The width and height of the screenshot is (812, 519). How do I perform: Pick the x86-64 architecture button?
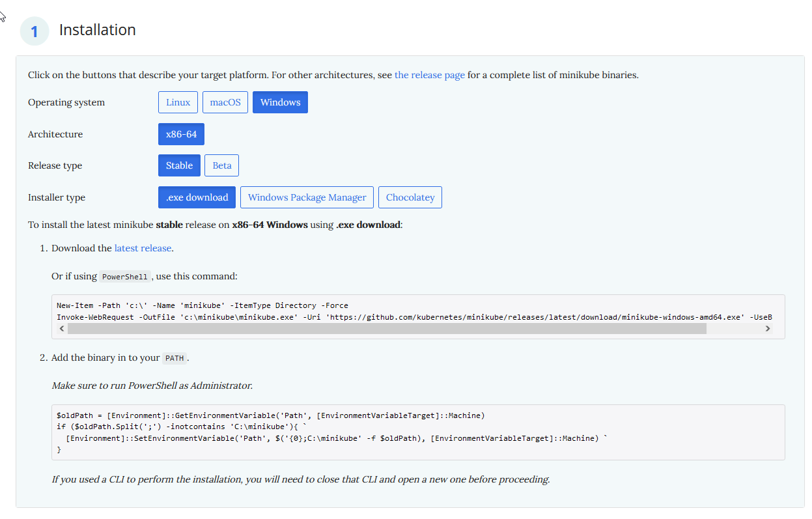[181, 134]
